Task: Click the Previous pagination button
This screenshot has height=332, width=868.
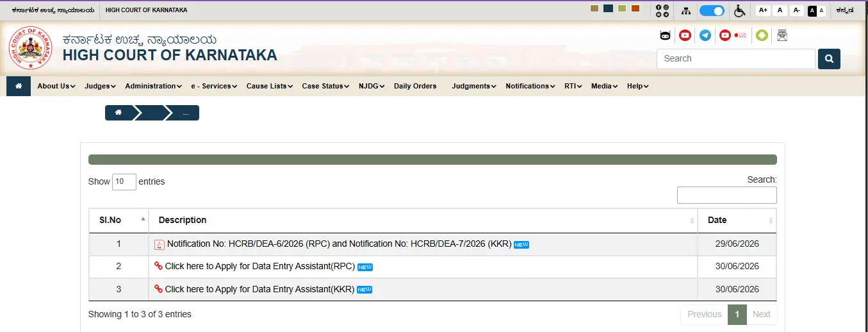Action: (704, 314)
